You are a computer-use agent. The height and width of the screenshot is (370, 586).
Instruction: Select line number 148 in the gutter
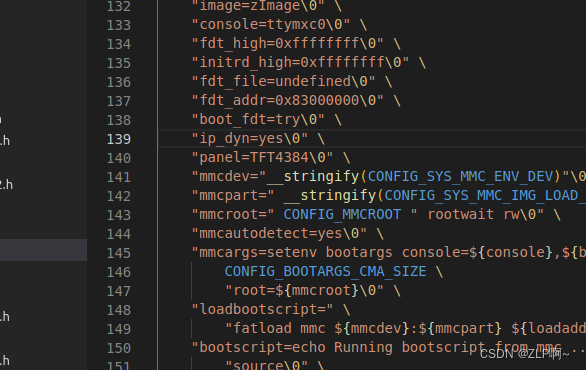[x=119, y=310]
